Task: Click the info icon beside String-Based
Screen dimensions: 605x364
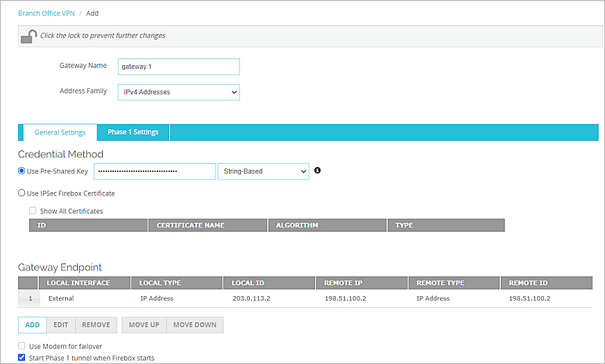Action: [x=318, y=171]
